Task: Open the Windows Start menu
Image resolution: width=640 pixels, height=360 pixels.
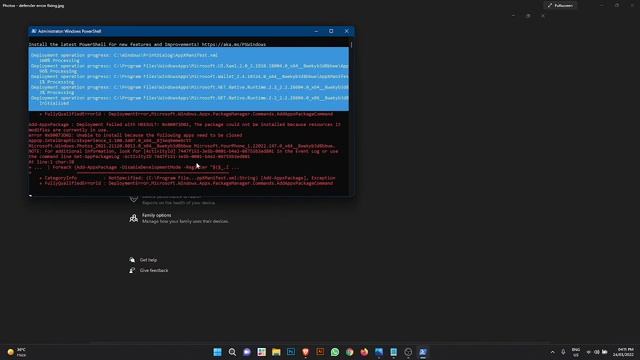Action: [x=218, y=352]
